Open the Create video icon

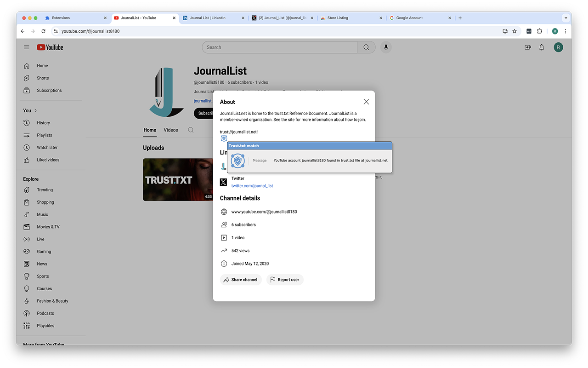pyautogui.click(x=528, y=47)
